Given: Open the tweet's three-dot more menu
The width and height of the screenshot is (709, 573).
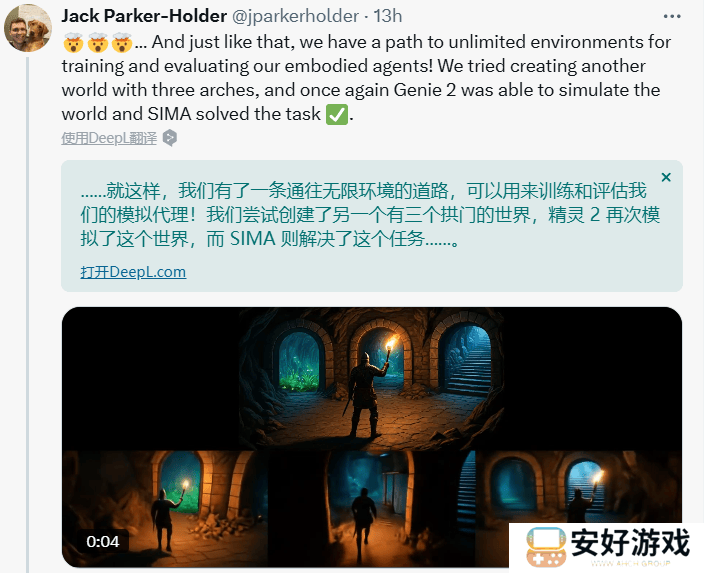Looking at the screenshot, I should click(x=672, y=16).
